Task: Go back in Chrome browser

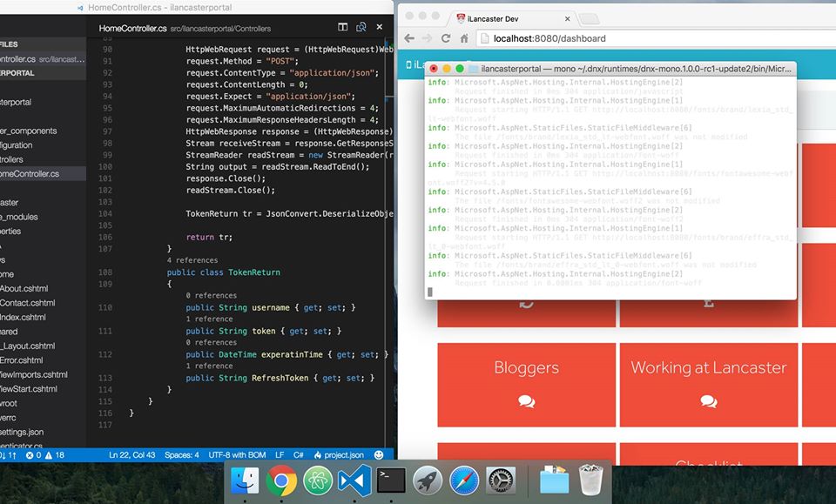Action: coord(408,38)
